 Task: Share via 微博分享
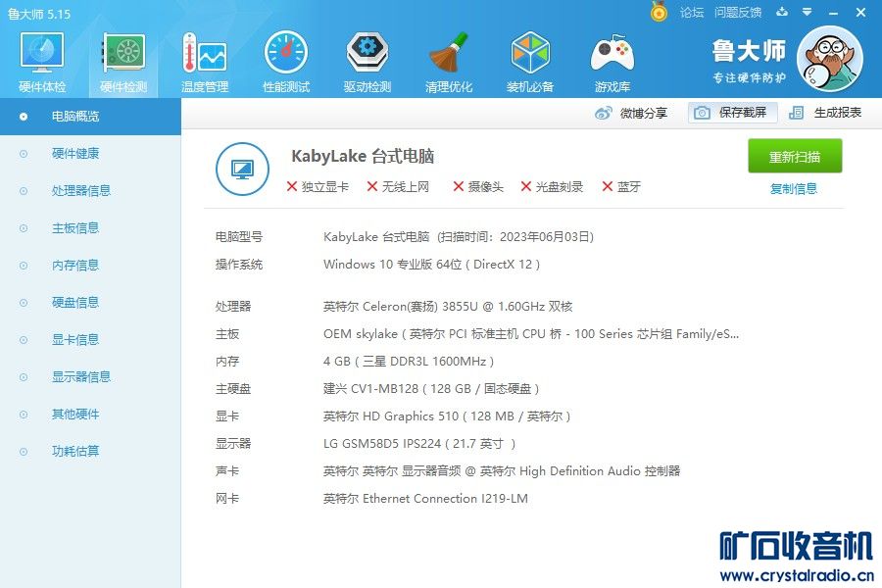pyautogui.click(x=630, y=113)
